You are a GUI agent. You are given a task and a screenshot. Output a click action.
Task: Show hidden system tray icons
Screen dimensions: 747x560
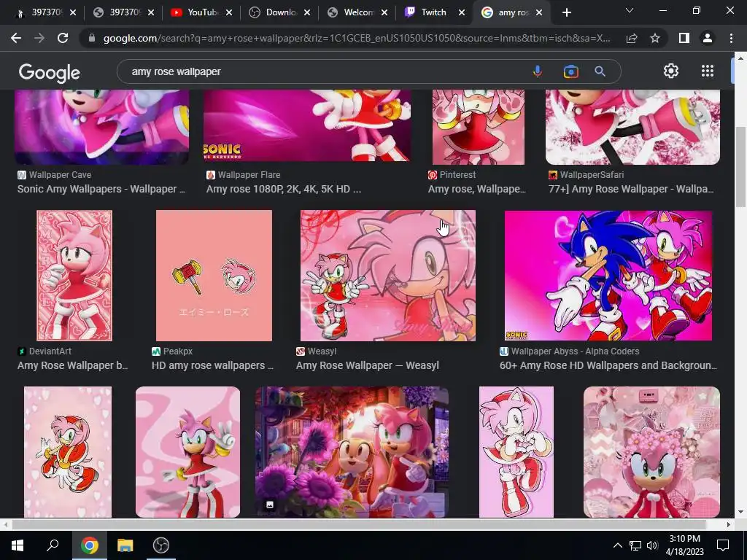pyautogui.click(x=617, y=545)
